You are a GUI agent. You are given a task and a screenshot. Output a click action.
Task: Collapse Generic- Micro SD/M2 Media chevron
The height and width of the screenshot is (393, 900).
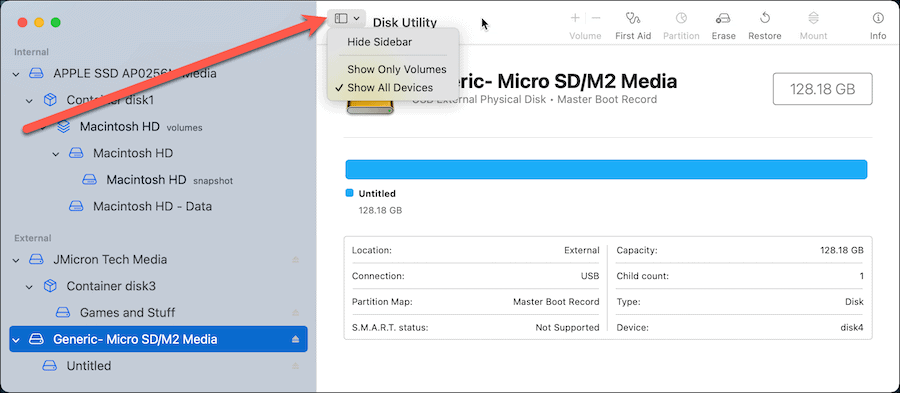pyautogui.click(x=16, y=339)
